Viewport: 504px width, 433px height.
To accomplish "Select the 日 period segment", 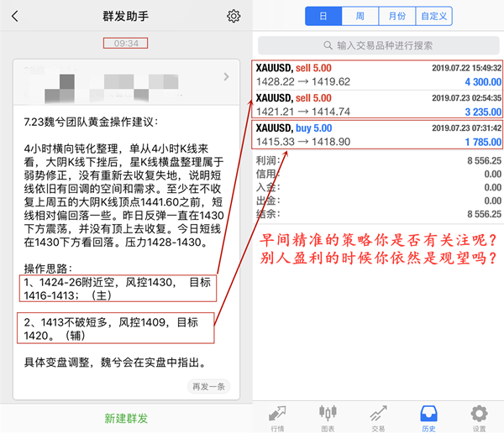I will point(323,16).
